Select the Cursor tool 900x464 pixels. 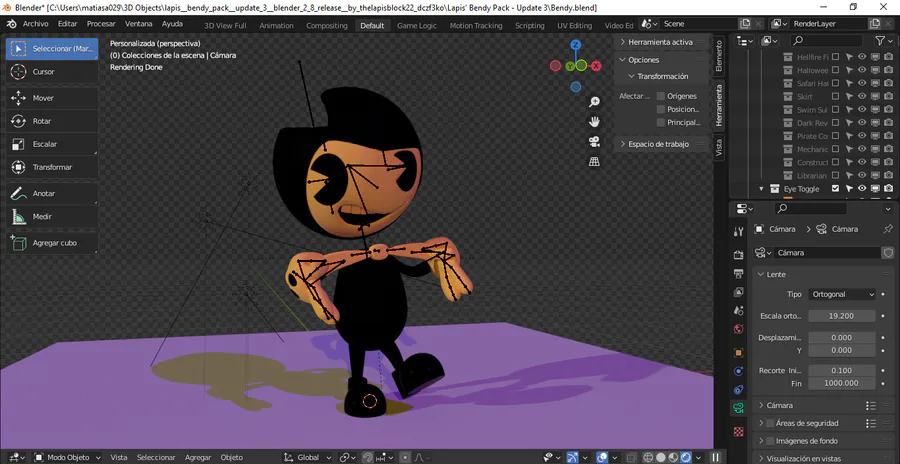click(52, 72)
